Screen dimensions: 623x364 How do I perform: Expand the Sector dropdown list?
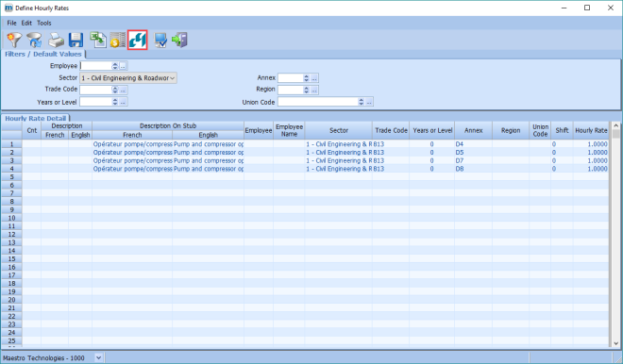[173, 78]
